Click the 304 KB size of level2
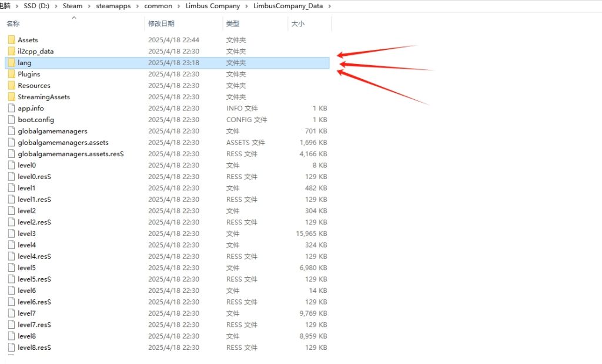The height and width of the screenshot is (364, 602). click(x=316, y=211)
